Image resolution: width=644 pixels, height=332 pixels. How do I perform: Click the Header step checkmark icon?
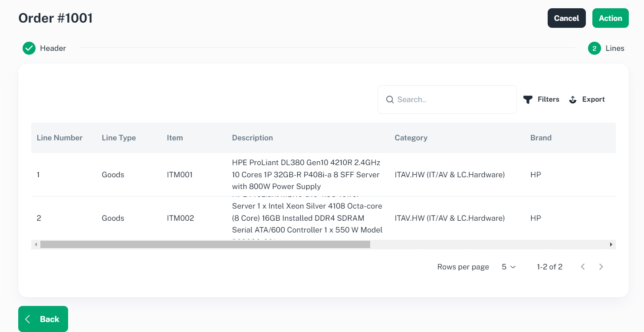point(29,48)
